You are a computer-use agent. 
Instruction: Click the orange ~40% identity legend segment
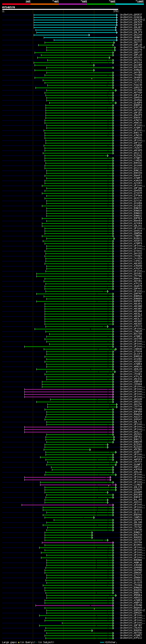coord(45,4)
